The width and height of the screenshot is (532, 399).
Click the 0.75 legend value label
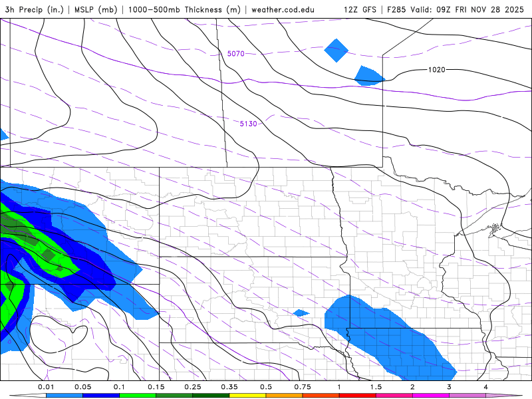tap(303, 387)
